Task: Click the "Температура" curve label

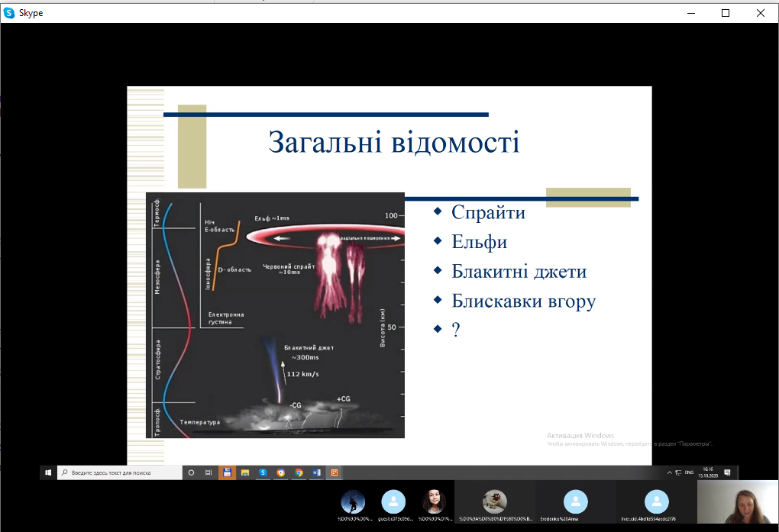Action: point(200,422)
